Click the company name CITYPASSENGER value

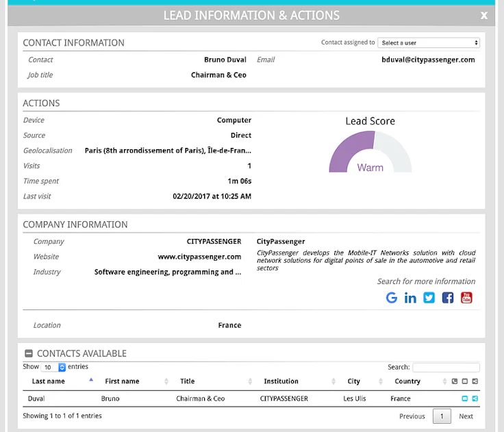[x=214, y=242]
